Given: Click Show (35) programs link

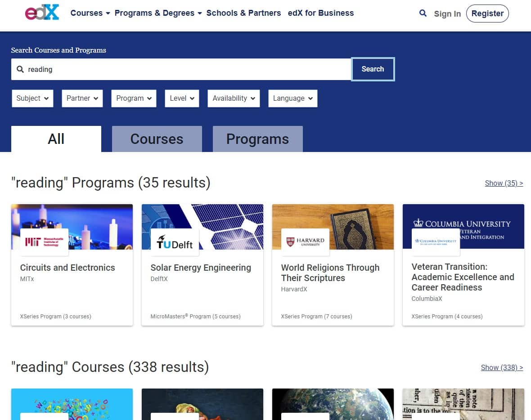Looking at the screenshot, I should (504, 183).
